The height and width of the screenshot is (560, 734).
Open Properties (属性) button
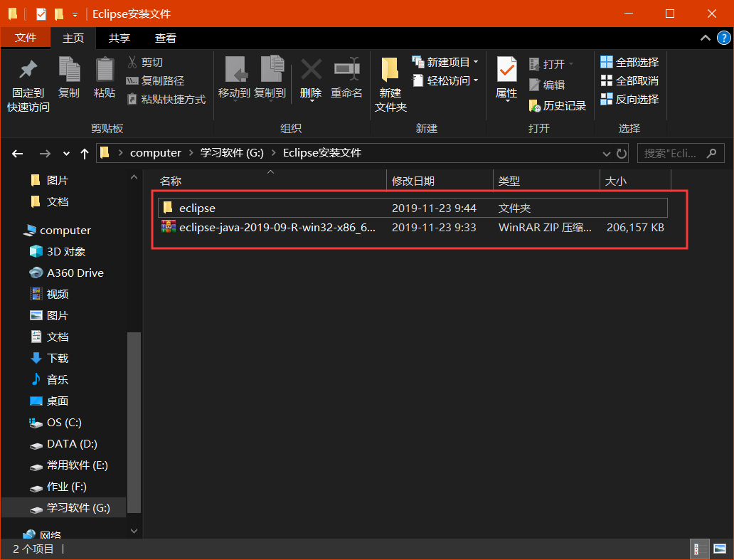click(x=506, y=79)
